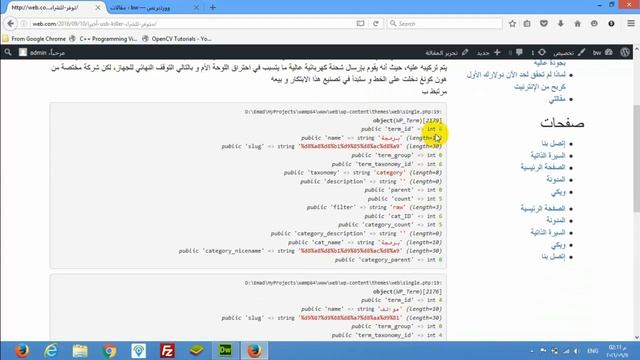Open FileZilla from the taskbar
640x360 pixels.
(167, 351)
